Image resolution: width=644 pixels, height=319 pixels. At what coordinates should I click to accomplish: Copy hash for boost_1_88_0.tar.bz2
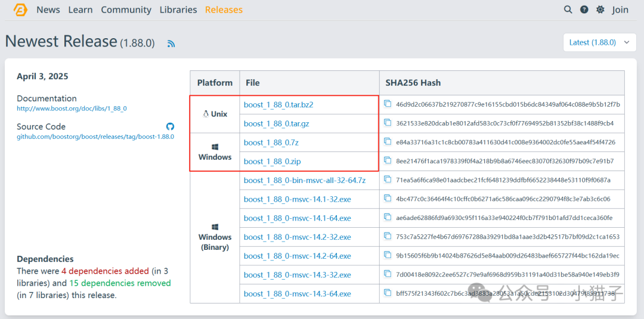(388, 104)
